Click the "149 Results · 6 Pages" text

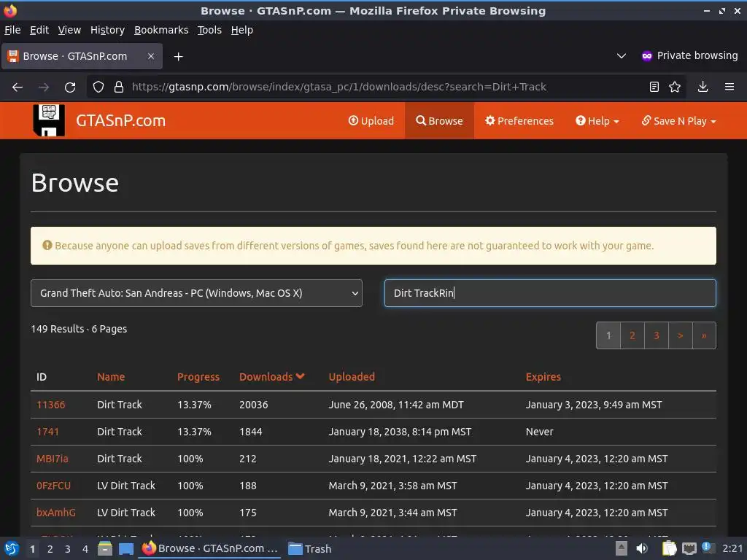click(79, 329)
